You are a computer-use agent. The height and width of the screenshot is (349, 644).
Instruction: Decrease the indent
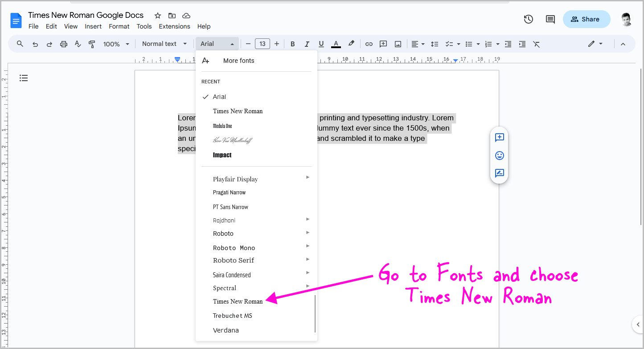point(508,44)
